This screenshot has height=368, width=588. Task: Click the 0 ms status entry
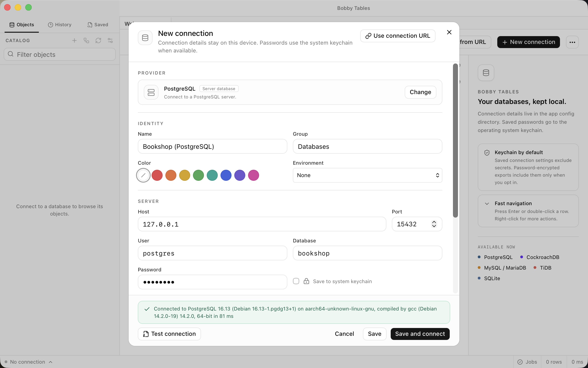tap(577, 362)
